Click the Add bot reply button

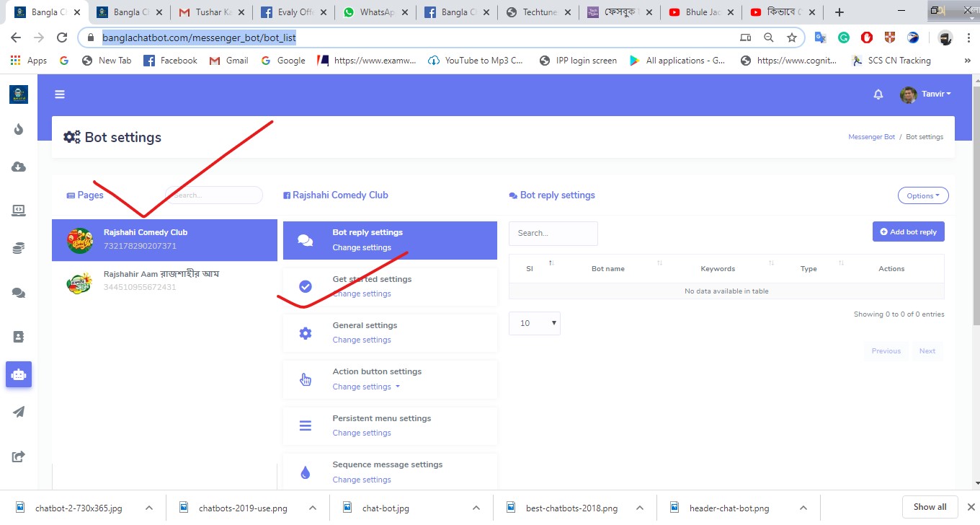(909, 231)
